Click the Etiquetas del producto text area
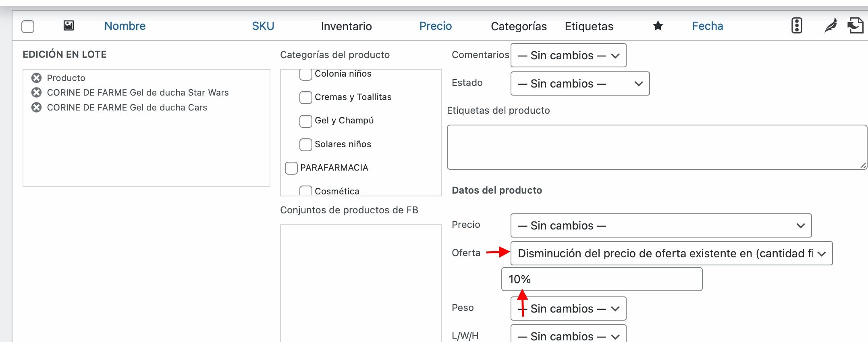Screen dimensions: 868x342 (x=657, y=147)
